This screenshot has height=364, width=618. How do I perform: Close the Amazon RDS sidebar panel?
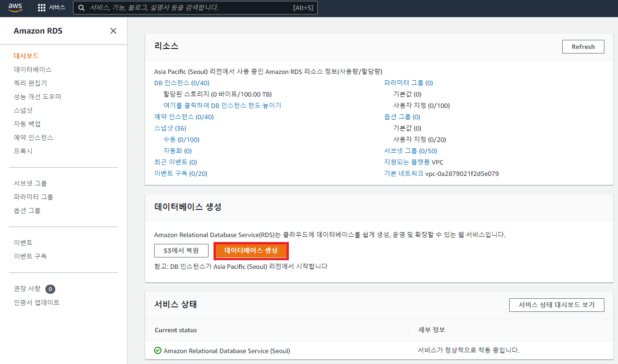click(x=113, y=31)
